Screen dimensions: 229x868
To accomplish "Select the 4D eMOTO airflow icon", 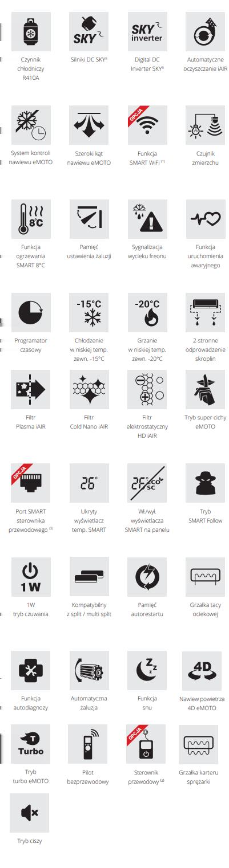I will 205,671.
